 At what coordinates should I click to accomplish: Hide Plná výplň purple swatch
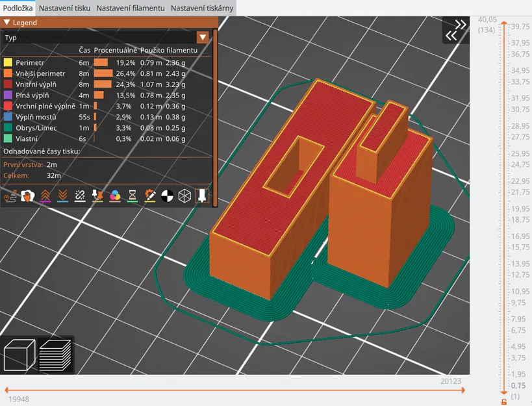(8, 95)
